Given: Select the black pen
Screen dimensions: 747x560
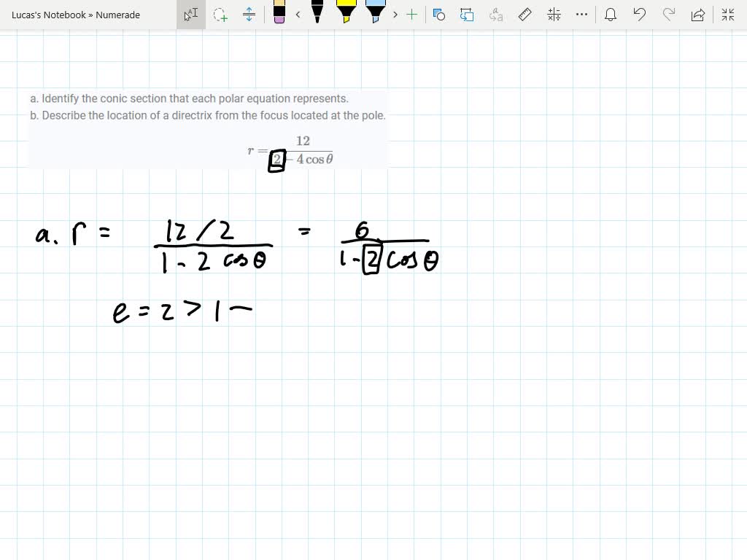Looking at the screenshot, I should click(317, 12).
